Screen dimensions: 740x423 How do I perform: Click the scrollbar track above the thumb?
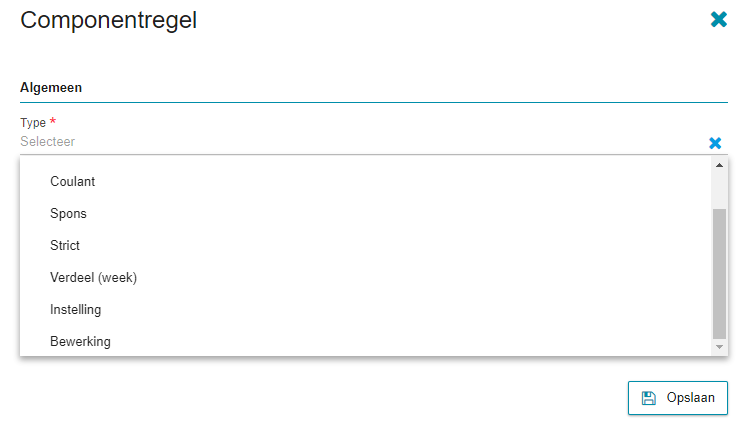719,190
